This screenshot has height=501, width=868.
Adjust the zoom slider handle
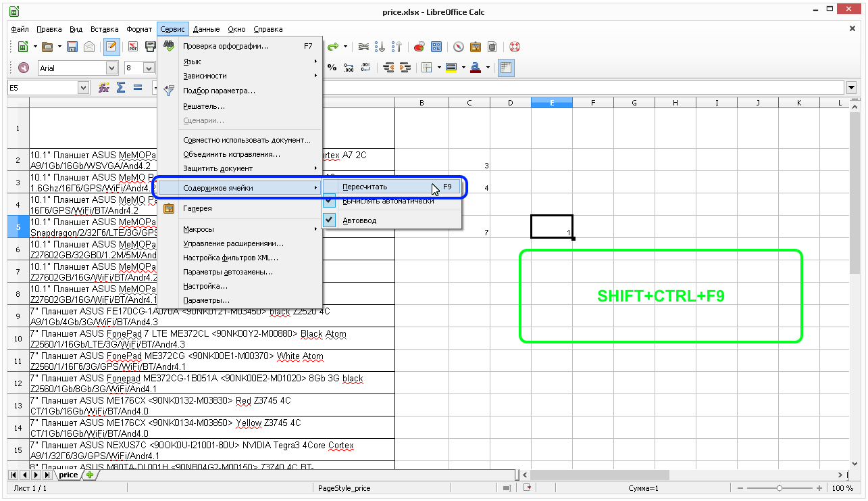780,488
